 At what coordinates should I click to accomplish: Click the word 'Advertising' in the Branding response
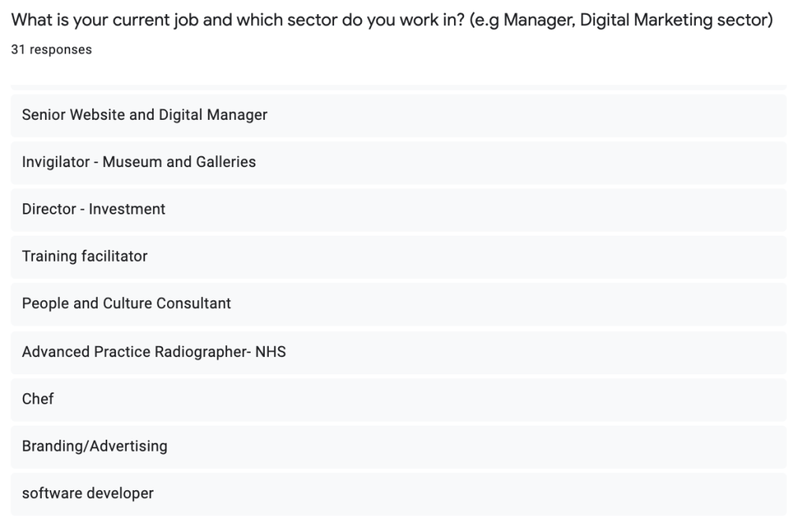coord(129,447)
